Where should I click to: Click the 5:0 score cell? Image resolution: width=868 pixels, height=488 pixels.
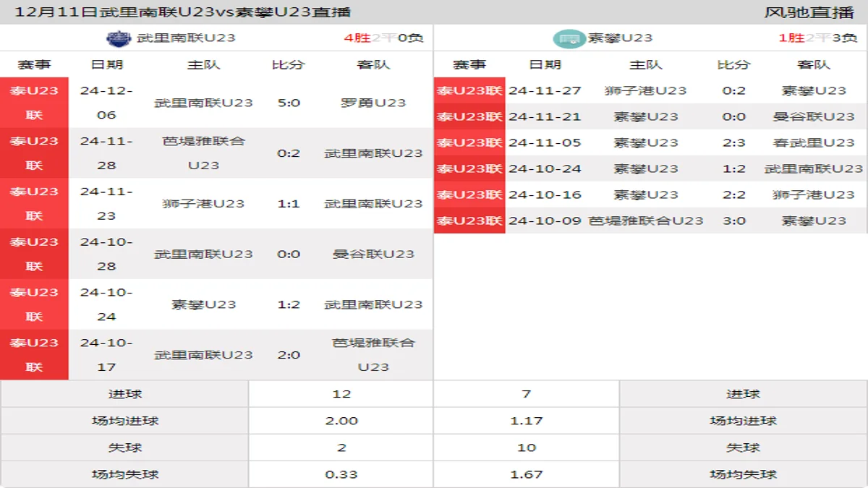click(x=289, y=103)
